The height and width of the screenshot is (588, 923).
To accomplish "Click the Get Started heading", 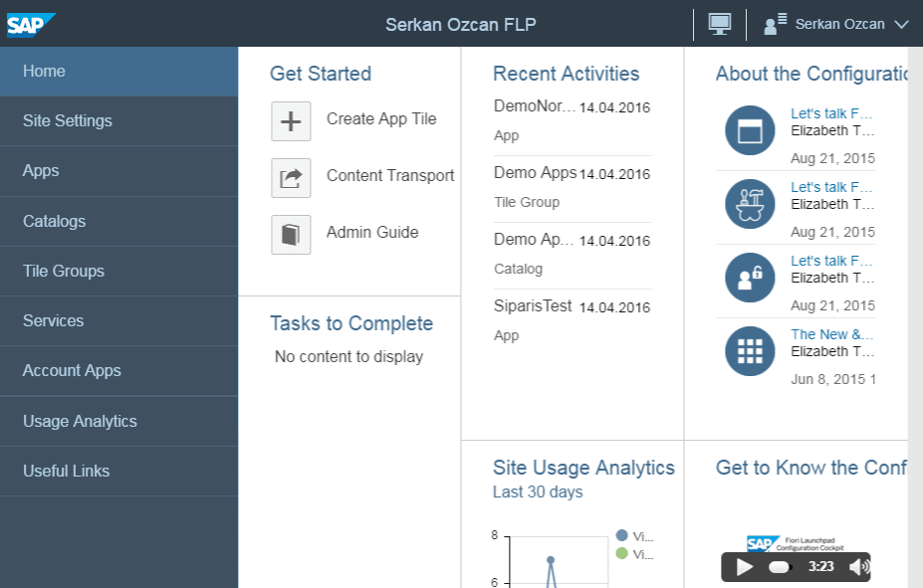I will 321,74.
